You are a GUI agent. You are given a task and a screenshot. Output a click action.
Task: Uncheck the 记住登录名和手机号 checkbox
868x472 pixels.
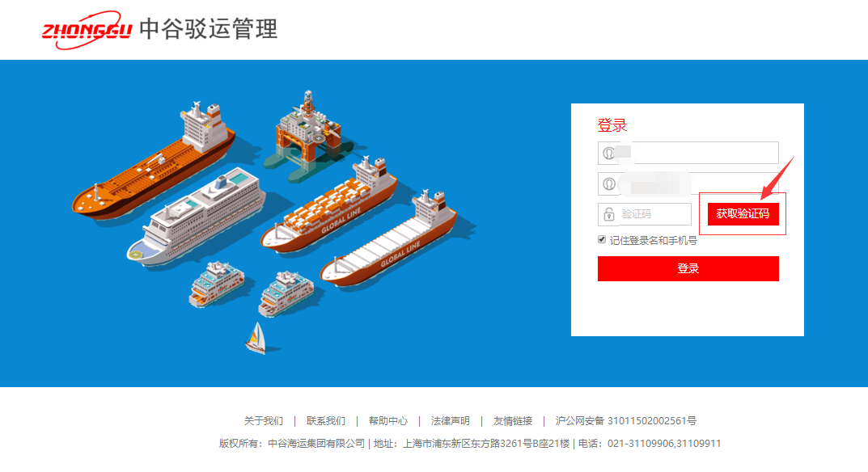point(602,239)
